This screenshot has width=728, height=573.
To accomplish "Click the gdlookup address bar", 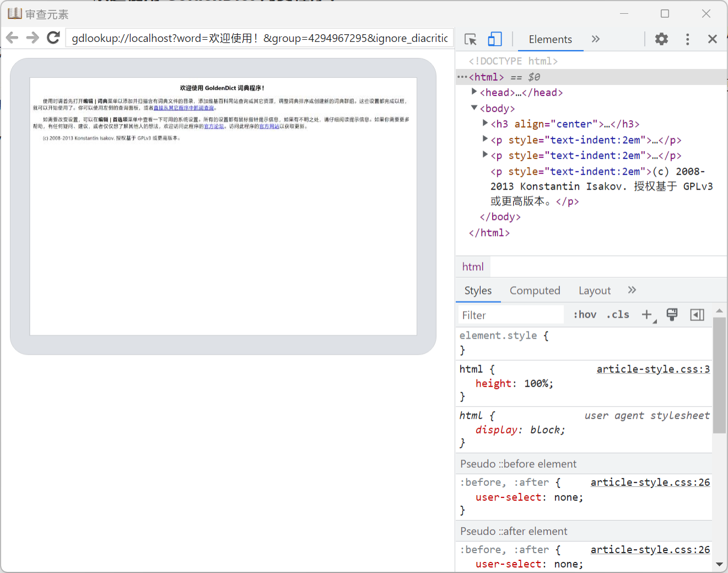I will 260,38.
